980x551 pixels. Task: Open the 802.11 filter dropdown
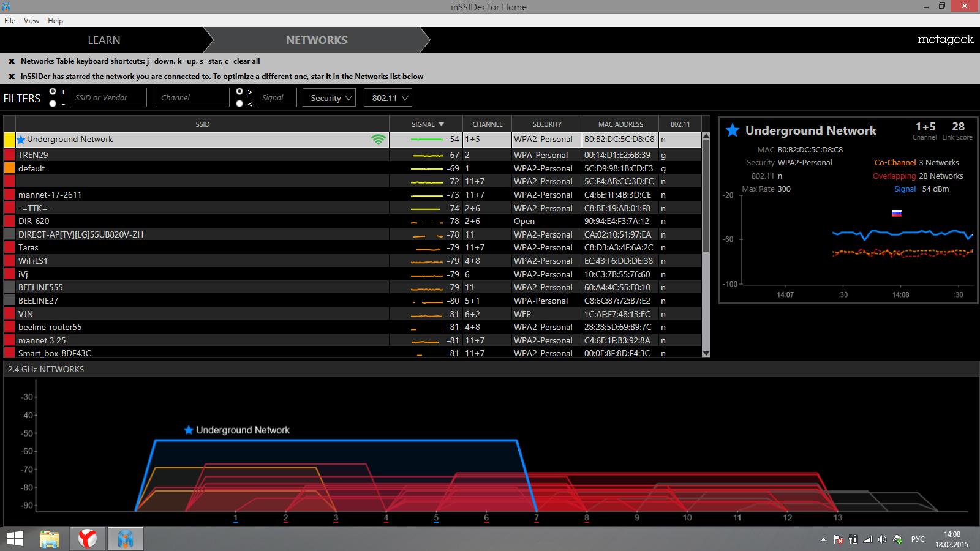[388, 98]
